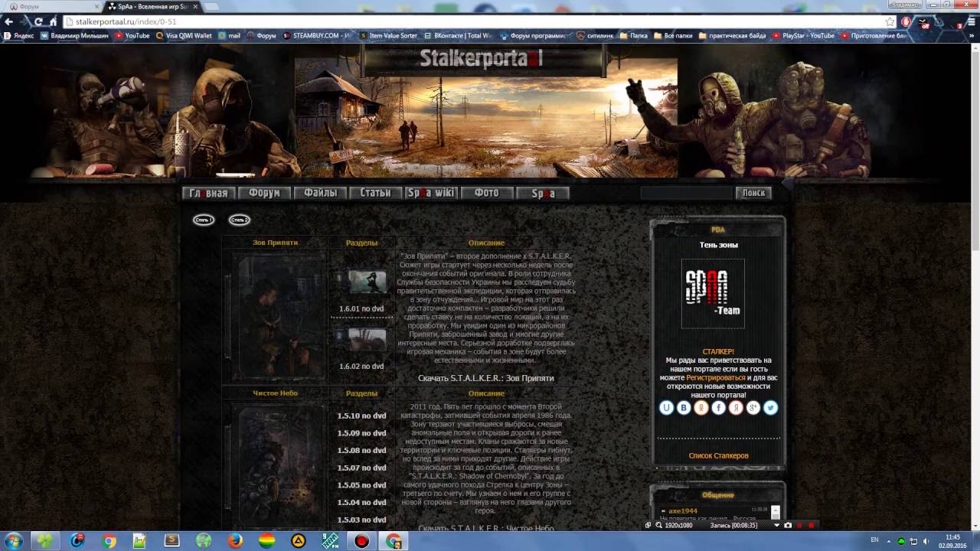Viewport: 980px width, 551px height.
Task: Open the 1.5.05 no dvd link
Action: coord(361,485)
